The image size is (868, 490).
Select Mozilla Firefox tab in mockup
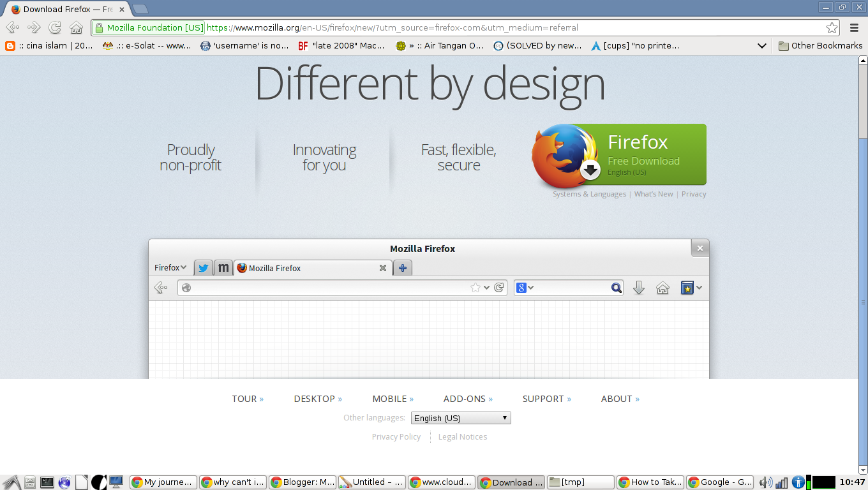click(x=311, y=268)
